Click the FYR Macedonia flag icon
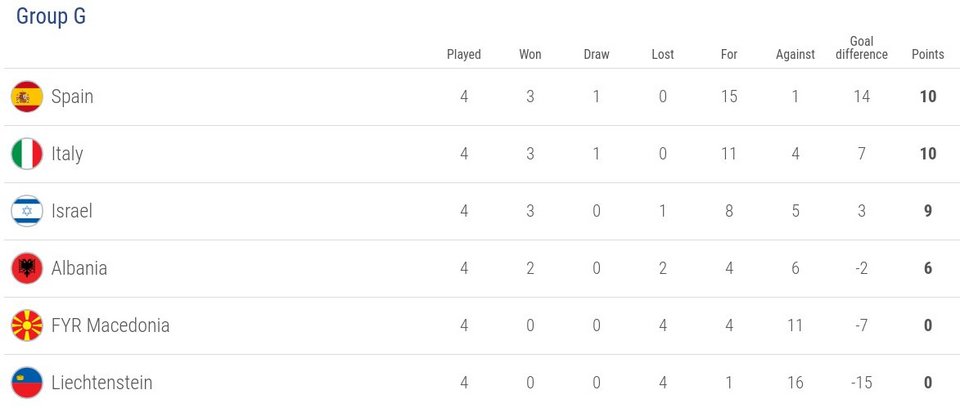The height and width of the screenshot is (408, 960). (27, 325)
